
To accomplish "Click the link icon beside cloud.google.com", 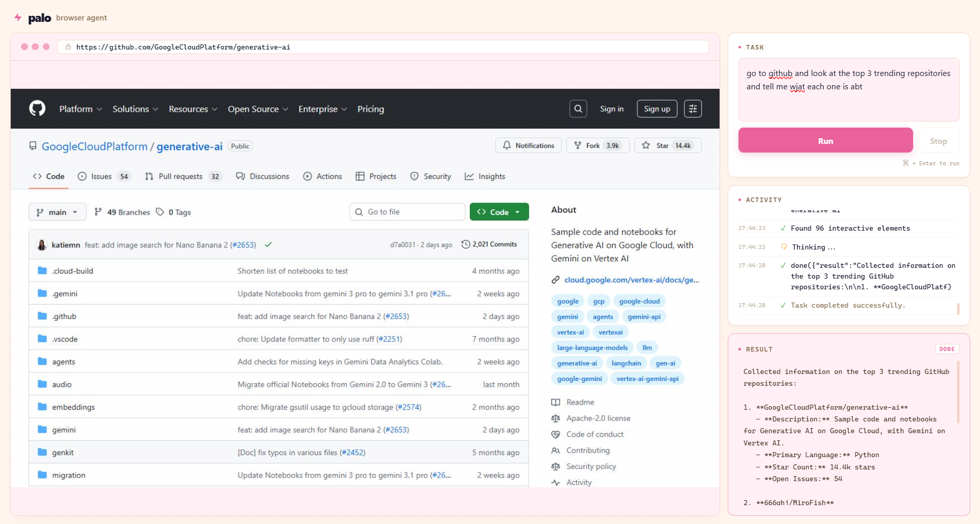I will (556, 280).
